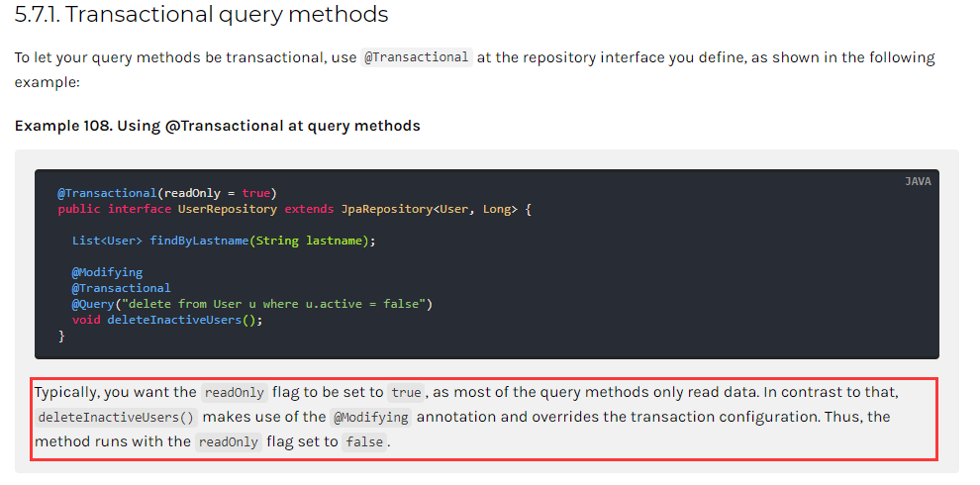Click the word "example:" ending the intro paragraph

[48, 82]
